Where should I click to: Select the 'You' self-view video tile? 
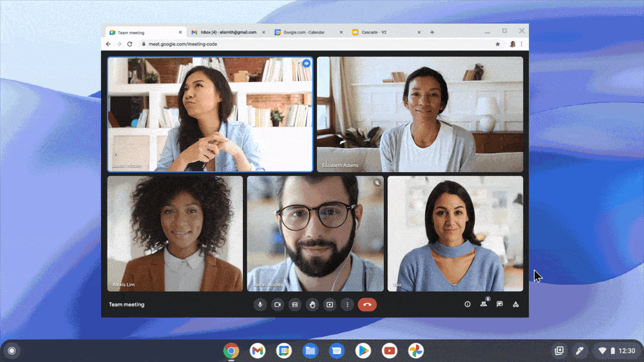pos(455,234)
